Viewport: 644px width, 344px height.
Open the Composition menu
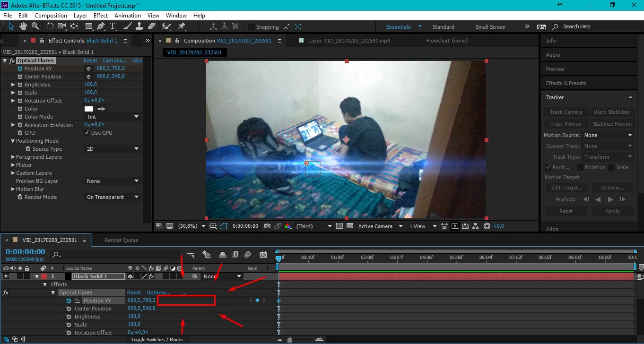pos(51,16)
